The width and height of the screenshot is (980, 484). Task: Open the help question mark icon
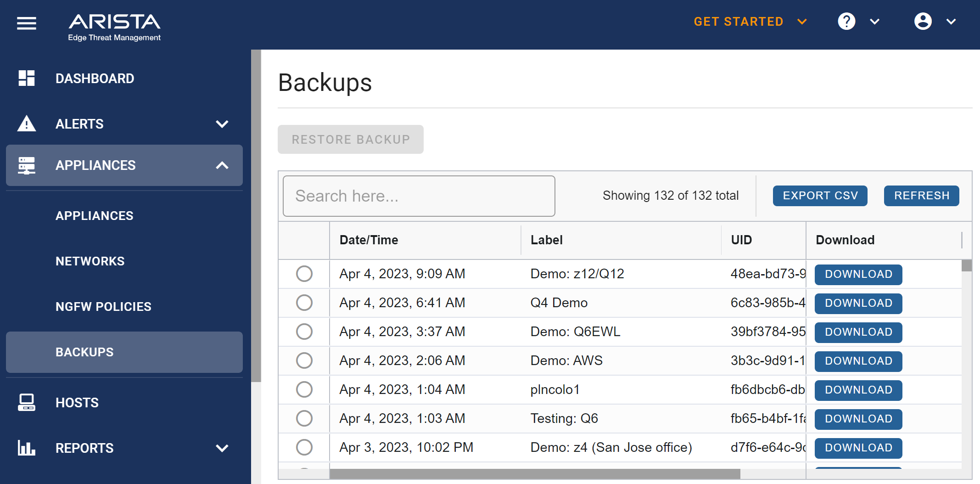[x=846, y=22]
